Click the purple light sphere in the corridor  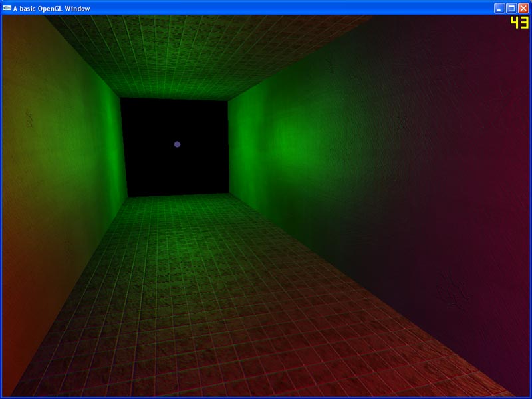(177, 144)
